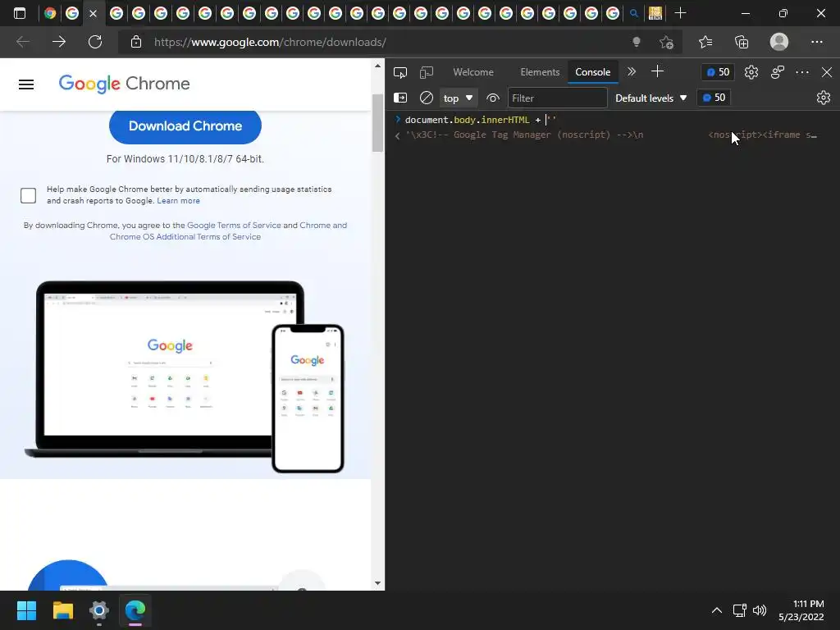Viewport: 840px width, 630px height.
Task: Switch to the Elements tab in DevTools
Action: (x=540, y=72)
